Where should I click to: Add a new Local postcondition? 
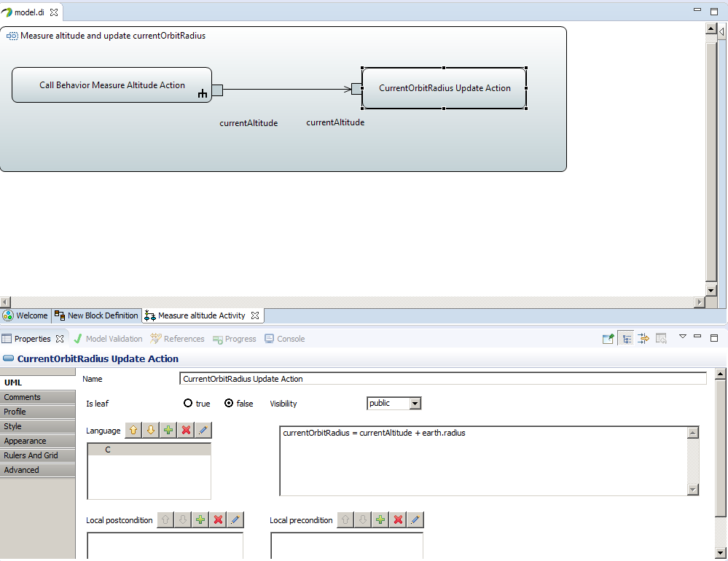[200, 519]
